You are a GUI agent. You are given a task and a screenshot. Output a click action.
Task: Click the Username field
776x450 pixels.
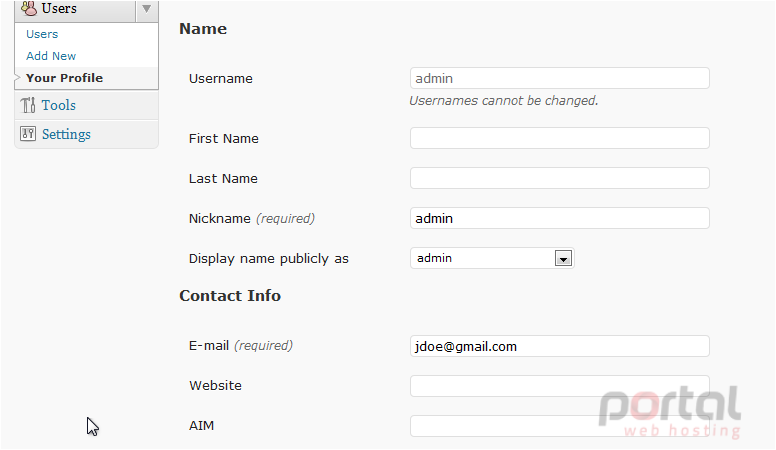click(560, 78)
